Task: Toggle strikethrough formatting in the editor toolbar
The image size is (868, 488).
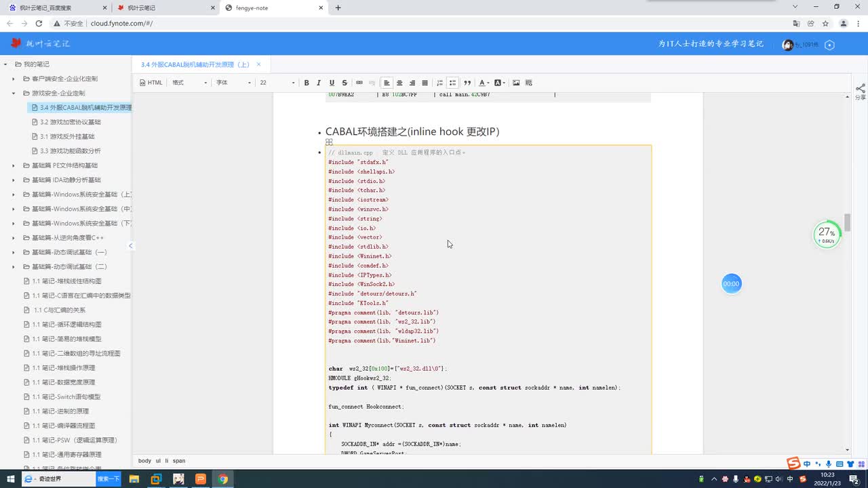Action: pos(344,83)
